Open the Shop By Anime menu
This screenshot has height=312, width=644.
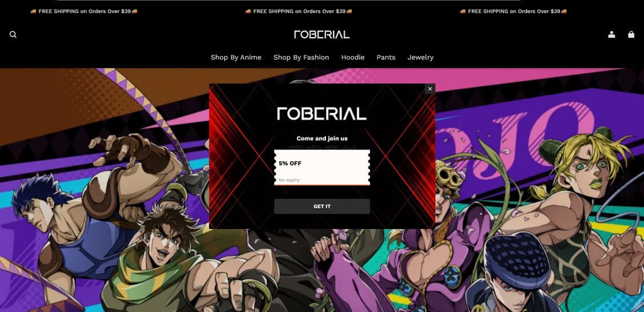coord(236,57)
